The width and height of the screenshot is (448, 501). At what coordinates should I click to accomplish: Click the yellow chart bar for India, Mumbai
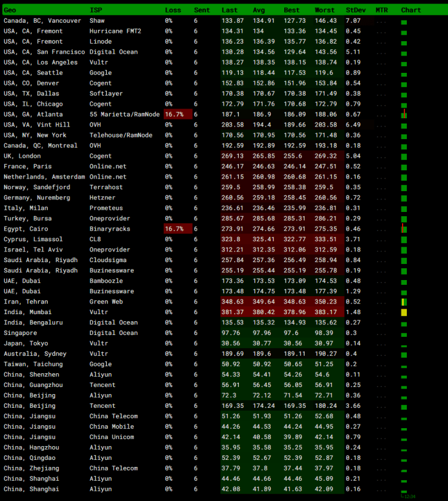click(404, 312)
